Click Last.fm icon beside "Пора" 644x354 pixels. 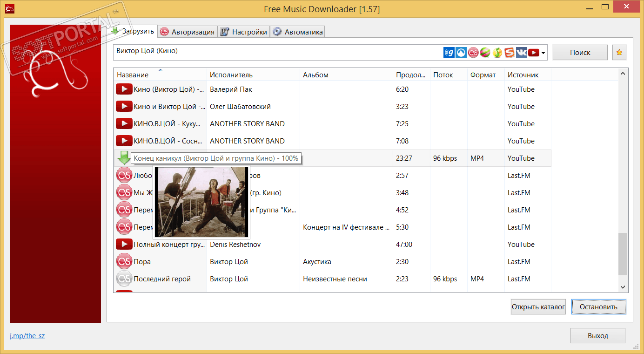[x=124, y=262]
